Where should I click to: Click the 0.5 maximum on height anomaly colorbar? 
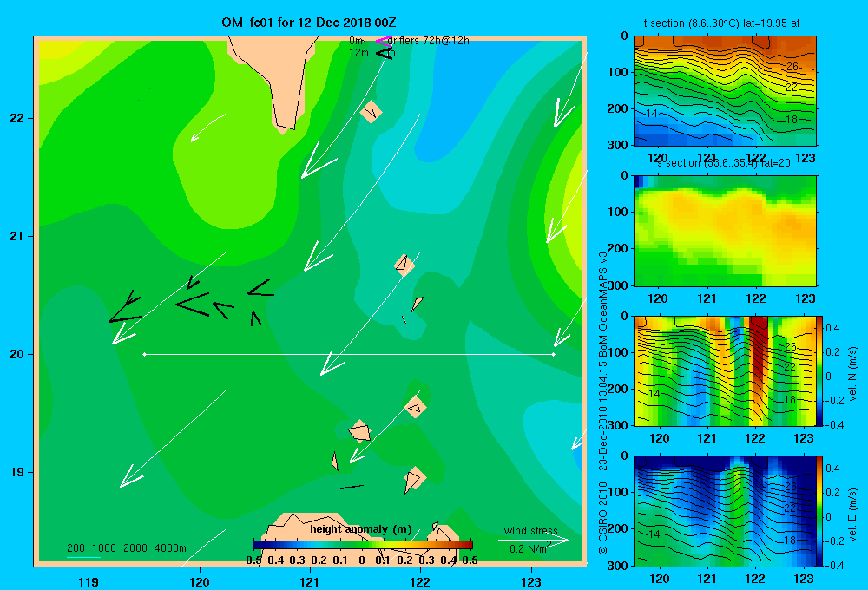point(470,560)
